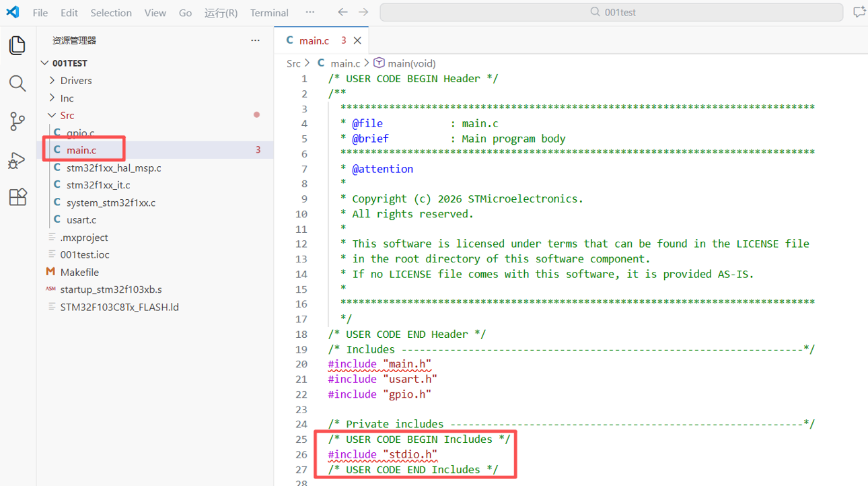This screenshot has width=868, height=498.
Task: Click the Src breadcrumb segment
Action: (x=293, y=63)
